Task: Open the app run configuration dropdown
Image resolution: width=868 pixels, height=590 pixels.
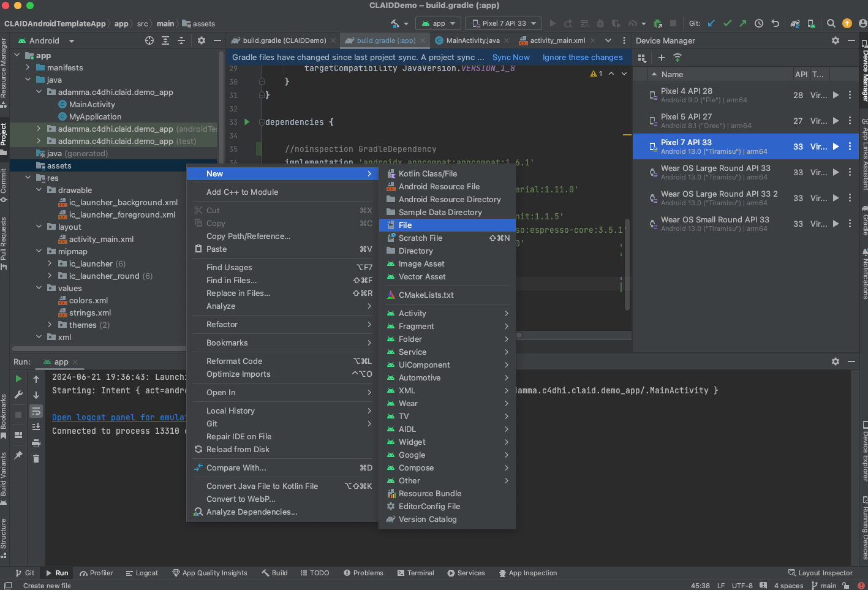Action: pos(438,23)
